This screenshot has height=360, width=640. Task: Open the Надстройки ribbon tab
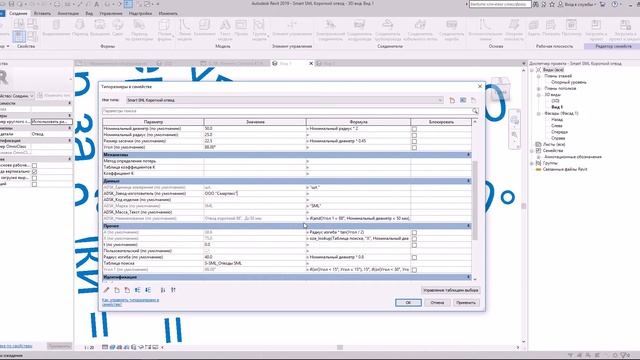[140, 13]
